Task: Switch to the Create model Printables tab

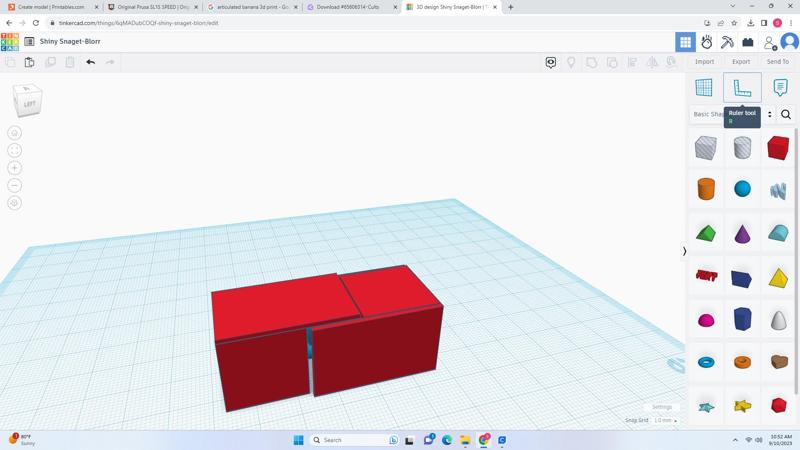Action: click(x=52, y=7)
